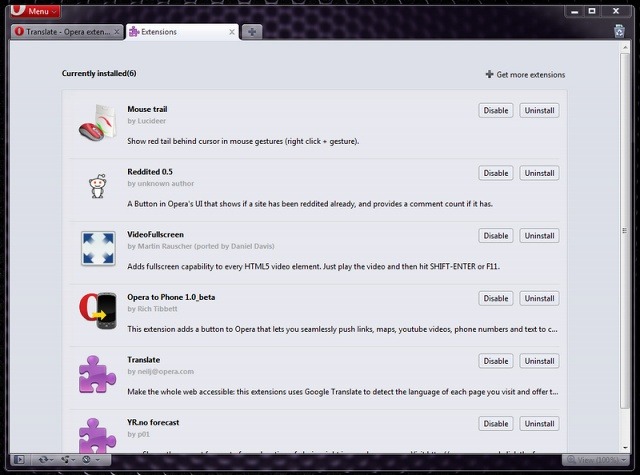Click the YR.no forecast puzzle icon
This screenshot has height=475, width=640.
tap(97, 435)
